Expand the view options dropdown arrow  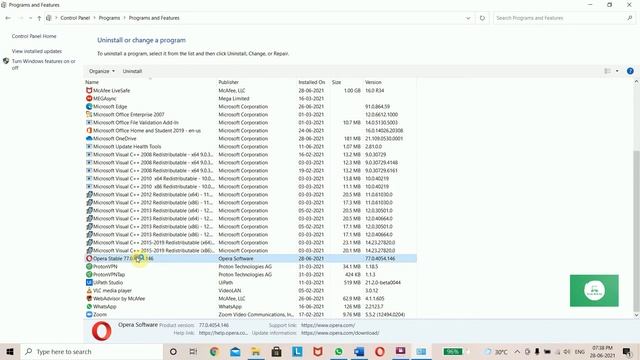point(617,71)
